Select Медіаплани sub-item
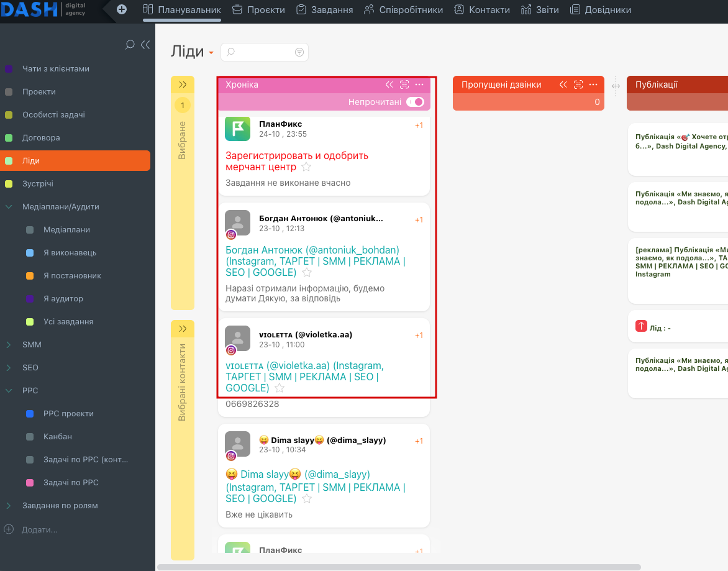728x571 pixels. coord(66,230)
